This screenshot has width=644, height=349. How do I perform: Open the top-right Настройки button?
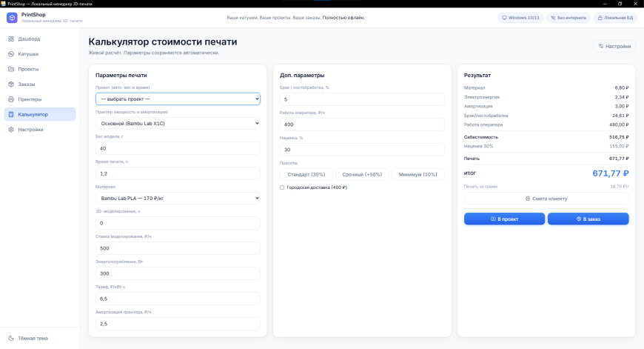614,46
